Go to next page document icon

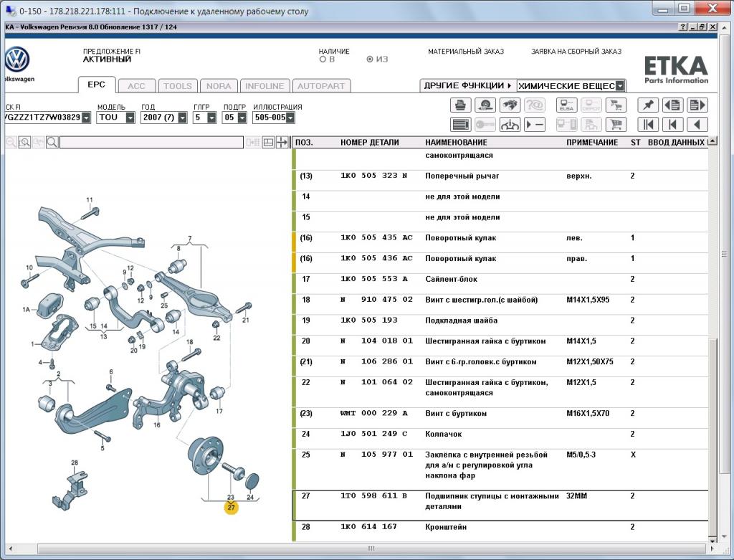[697, 105]
